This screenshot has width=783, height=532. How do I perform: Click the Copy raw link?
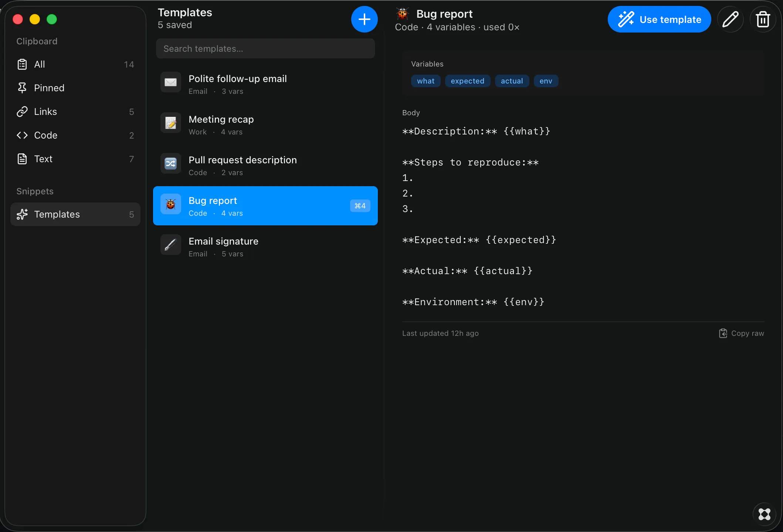pyautogui.click(x=742, y=333)
